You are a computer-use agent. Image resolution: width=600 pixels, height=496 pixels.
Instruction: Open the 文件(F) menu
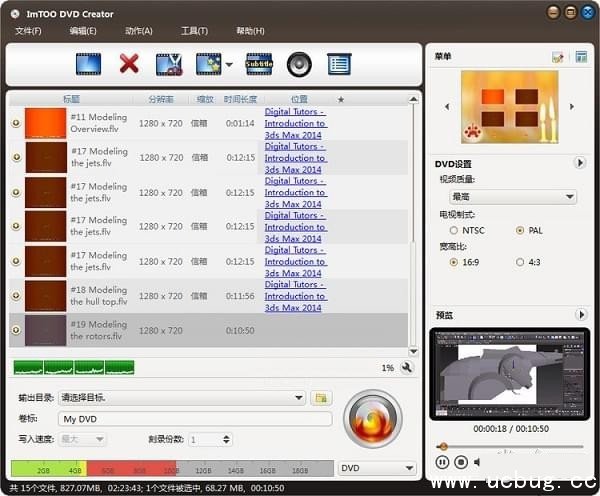[29, 31]
